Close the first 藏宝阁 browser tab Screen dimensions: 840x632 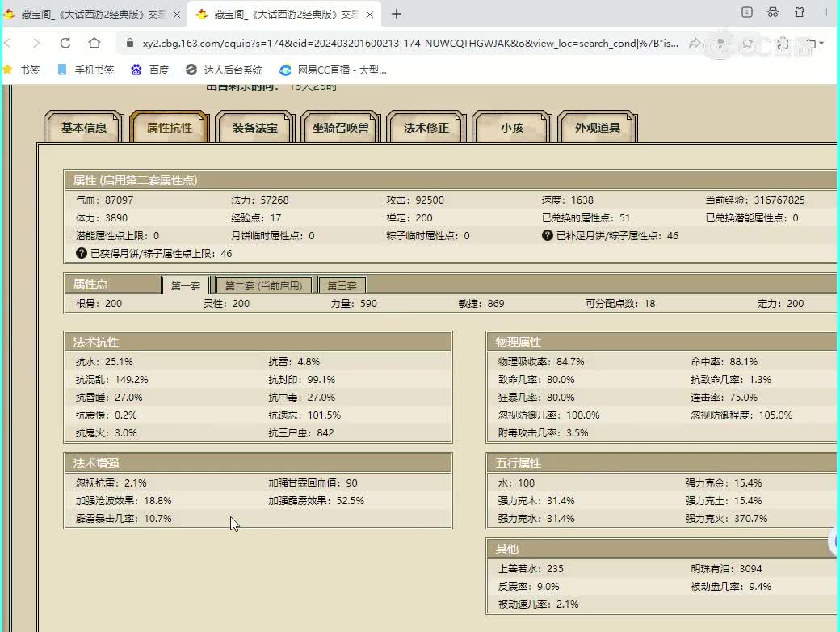[x=177, y=15]
